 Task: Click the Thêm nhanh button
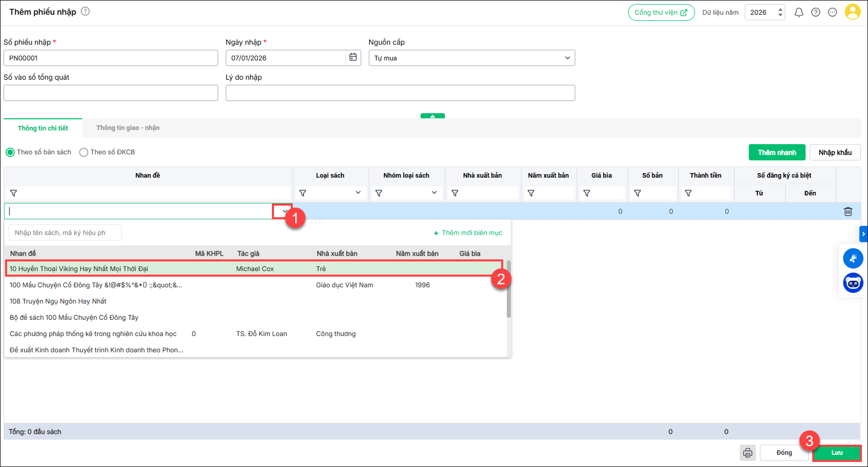point(776,152)
